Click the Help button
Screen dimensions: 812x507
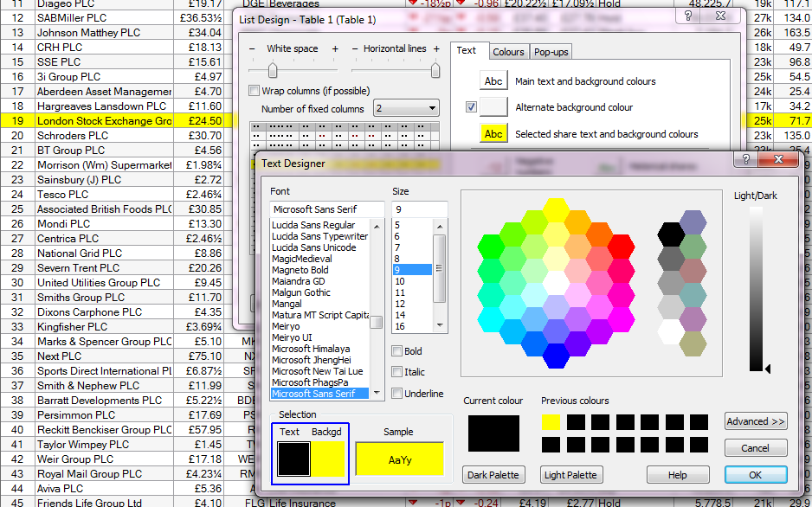coord(677,475)
